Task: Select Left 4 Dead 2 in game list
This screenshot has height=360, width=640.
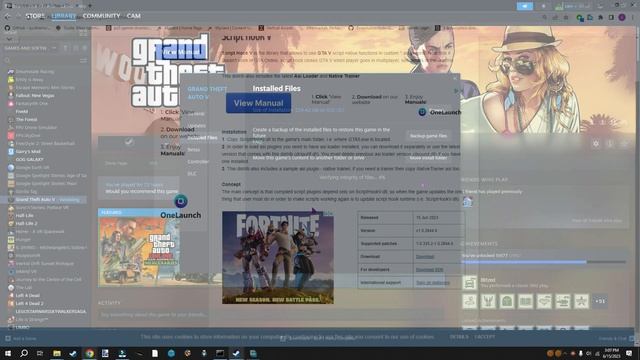Action: tap(29, 304)
